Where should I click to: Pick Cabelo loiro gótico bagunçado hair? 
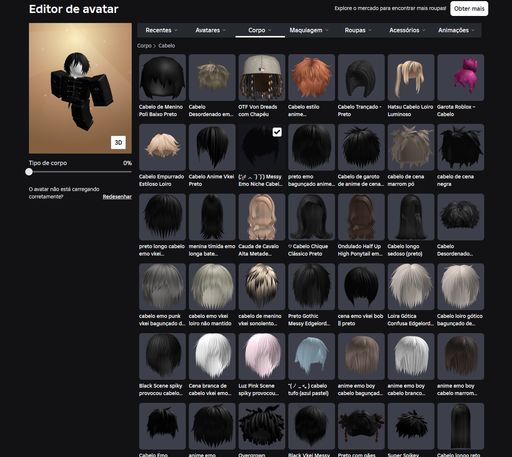(x=460, y=286)
